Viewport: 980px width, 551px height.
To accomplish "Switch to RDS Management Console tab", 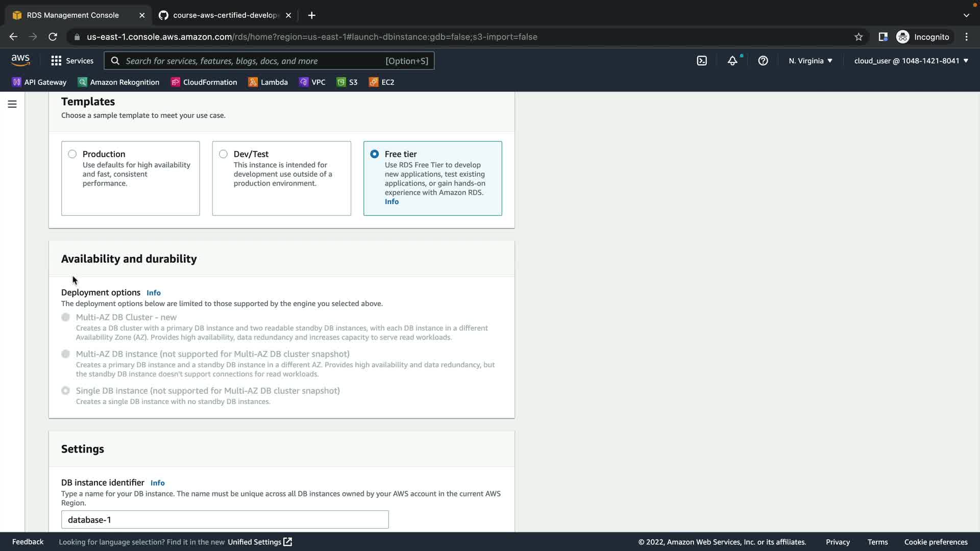I will click(x=72, y=15).
